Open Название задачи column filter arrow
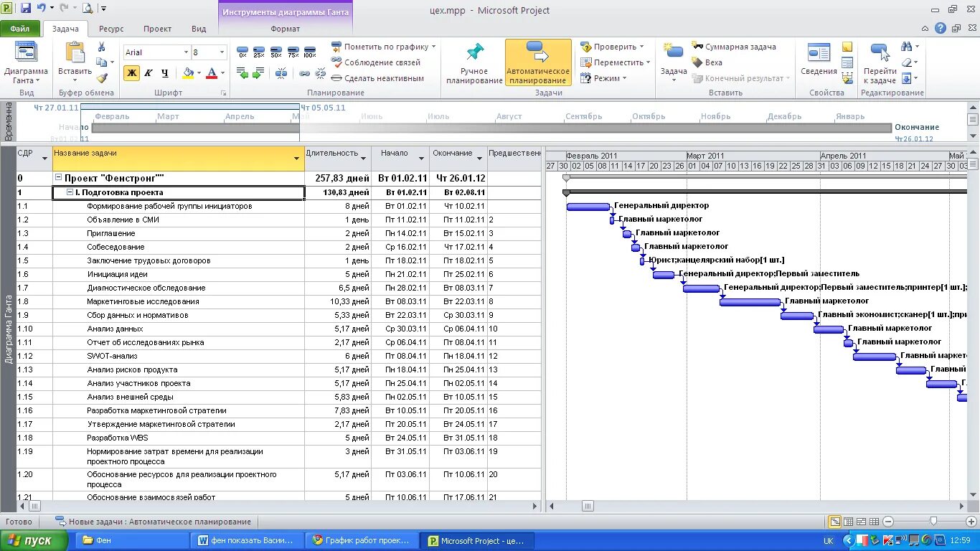The width and height of the screenshot is (980, 551). [297, 159]
